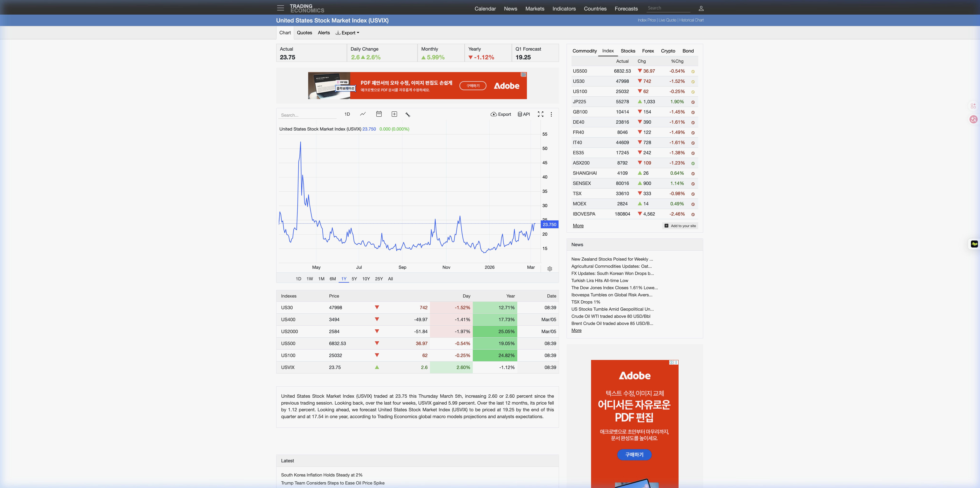Click the Add to your site button

[x=680, y=226]
